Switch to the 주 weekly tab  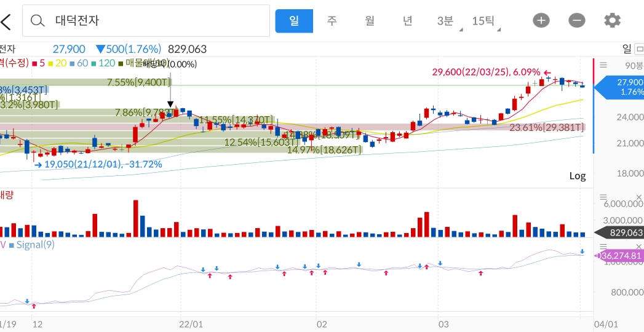tap(332, 20)
